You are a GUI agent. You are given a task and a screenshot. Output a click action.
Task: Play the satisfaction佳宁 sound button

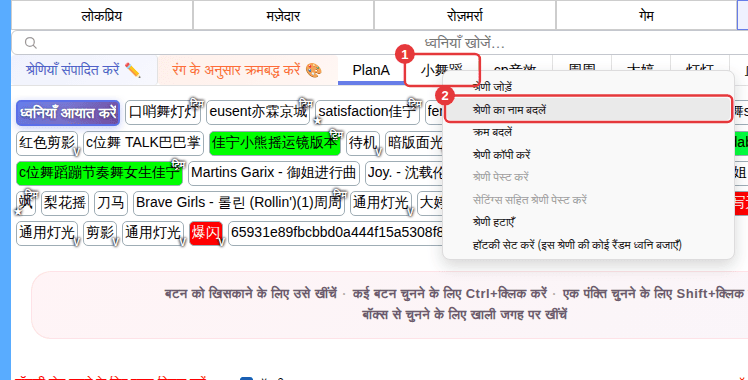tap(367, 113)
